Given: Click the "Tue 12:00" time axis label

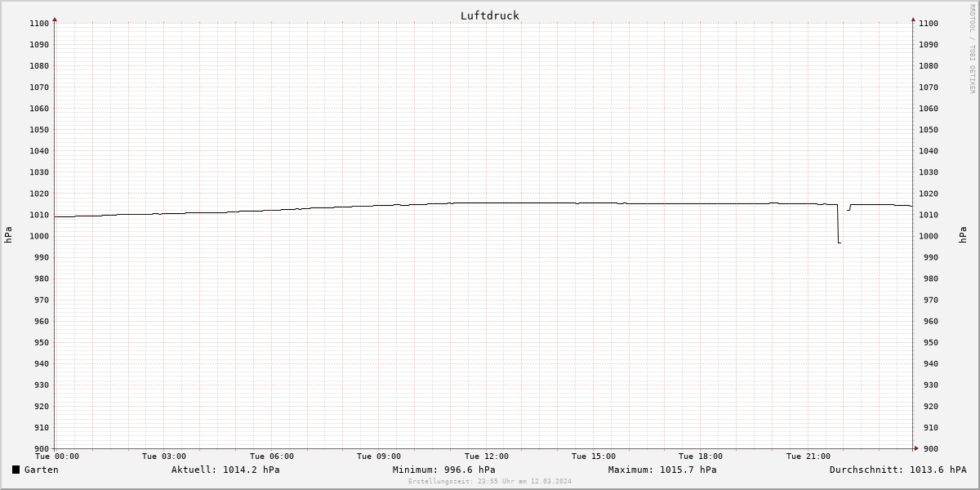Looking at the screenshot, I should [487, 457].
